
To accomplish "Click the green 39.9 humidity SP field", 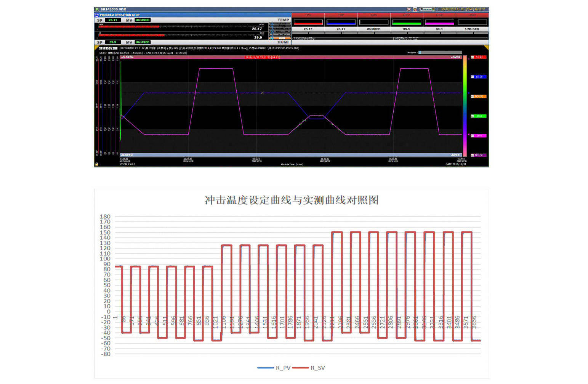I will pos(113,42).
